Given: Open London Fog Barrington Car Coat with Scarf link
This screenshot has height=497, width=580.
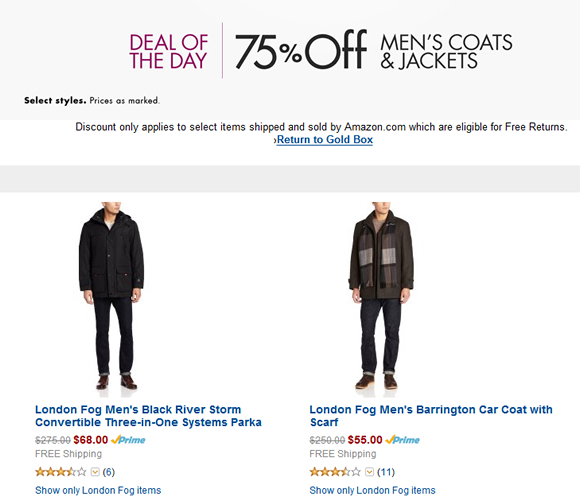Looking at the screenshot, I should click(431, 416).
